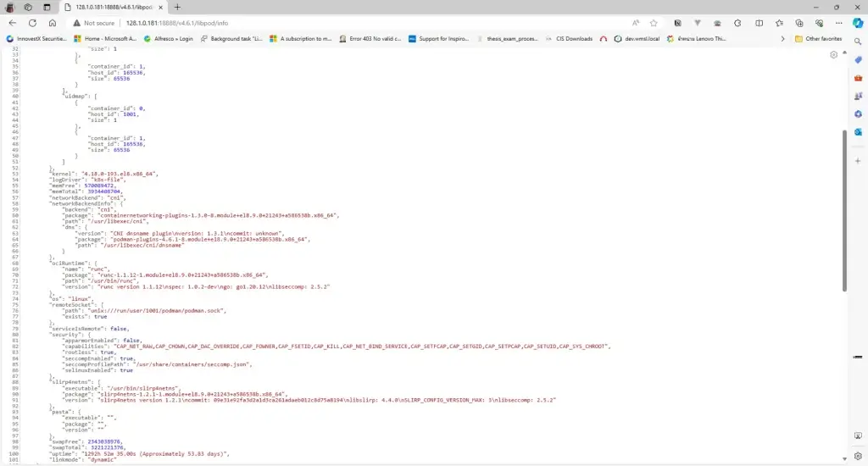Open the sidebar Tools briefcase icon
The height and width of the screenshot is (466, 868).
(858, 78)
